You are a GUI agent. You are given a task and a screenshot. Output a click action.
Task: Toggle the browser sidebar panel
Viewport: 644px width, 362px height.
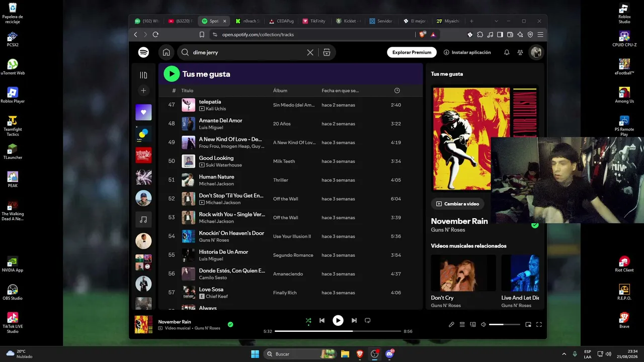500,35
